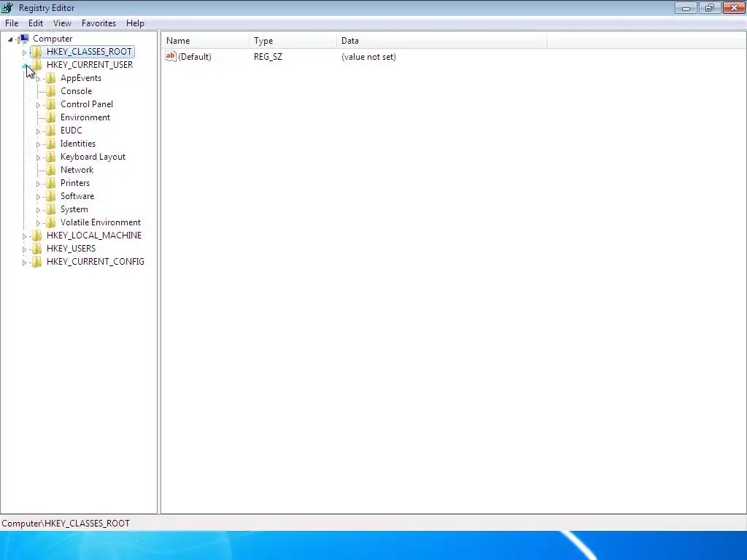Select the HKEY_CURRENT_CONFIG label
This screenshot has width=747, height=560.
pos(96,262)
